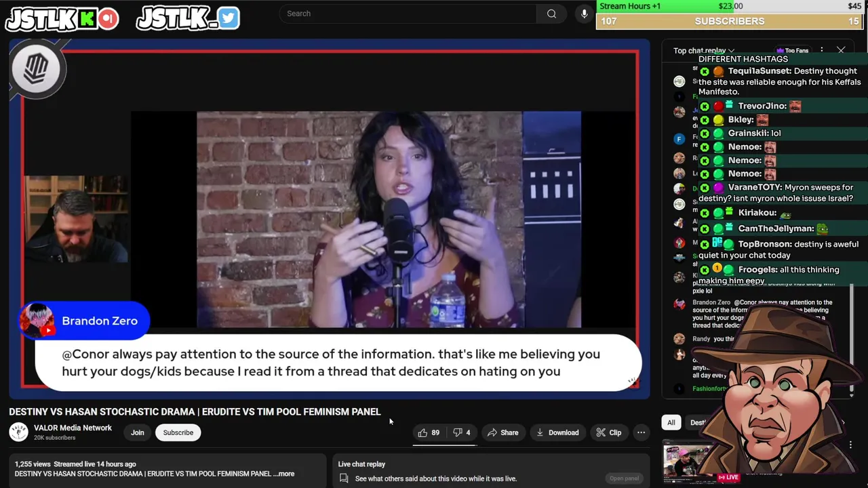Click Brandon Zero's avatar in featured comment
Viewport: 868px width, 488px height.
[x=37, y=320]
